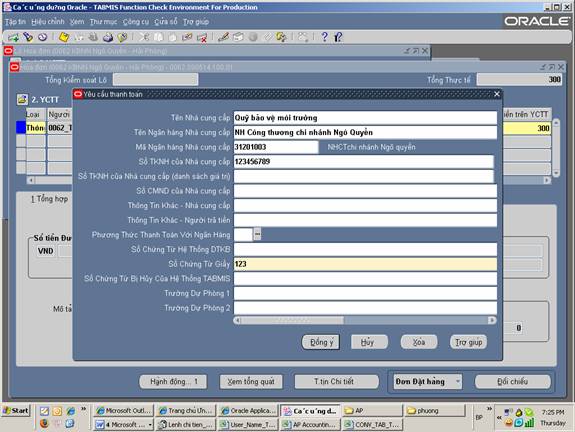
Task: Click the Firefox quick launch icon
Action: click(x=44, y=424)
